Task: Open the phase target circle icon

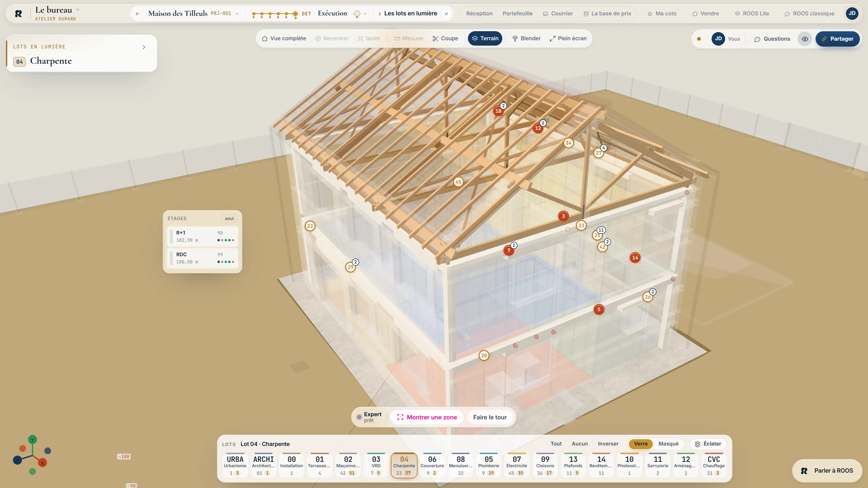Action: coord(357,14)
